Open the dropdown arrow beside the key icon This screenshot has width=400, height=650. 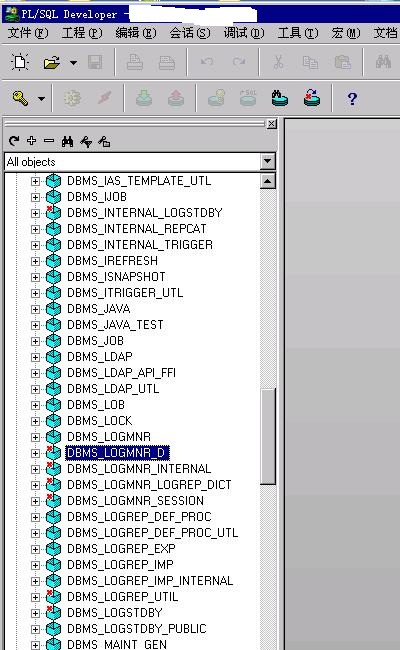(x=41, y=99)
